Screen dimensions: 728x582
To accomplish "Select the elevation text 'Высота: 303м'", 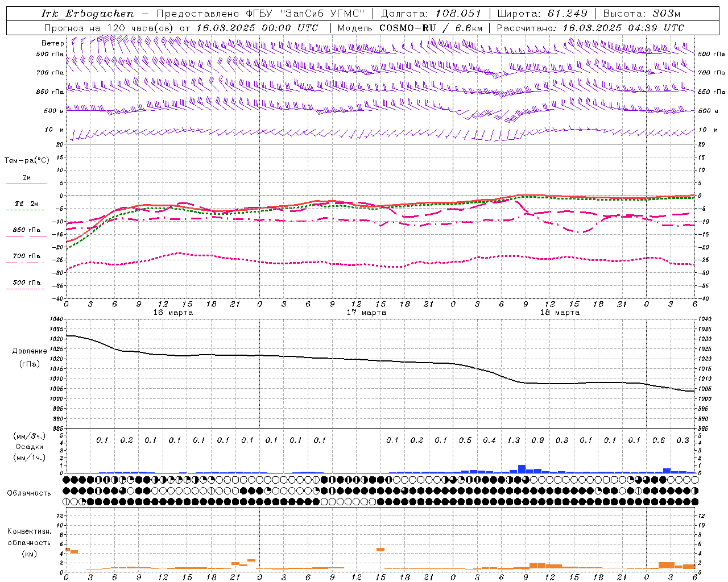I will pyautogui.click(x=642, y=14).
